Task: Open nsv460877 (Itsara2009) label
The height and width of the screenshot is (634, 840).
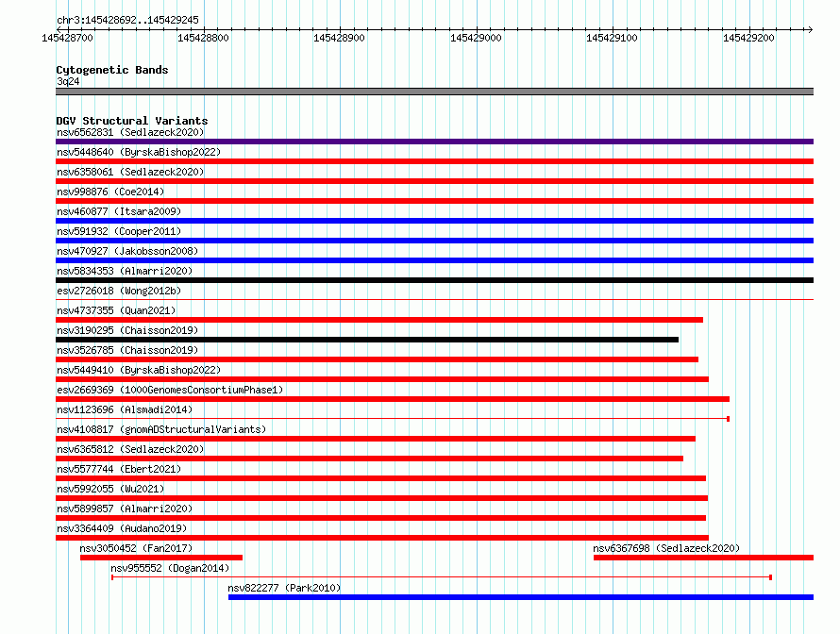Action: [x=119, y=211]
